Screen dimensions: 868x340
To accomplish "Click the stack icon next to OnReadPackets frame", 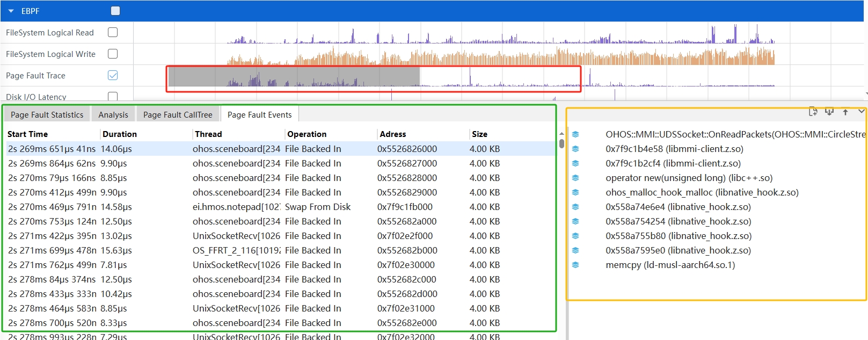I will 575,134.
